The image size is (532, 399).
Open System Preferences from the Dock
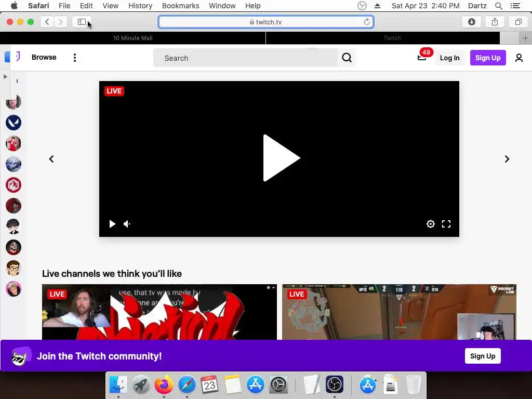tap(278, 384)
